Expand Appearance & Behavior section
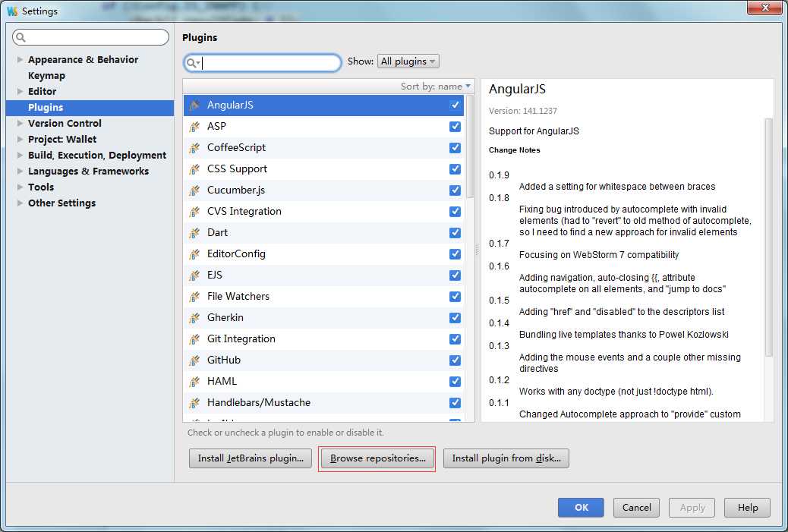This screenshot has height=532, width=788. coord(20,59)
